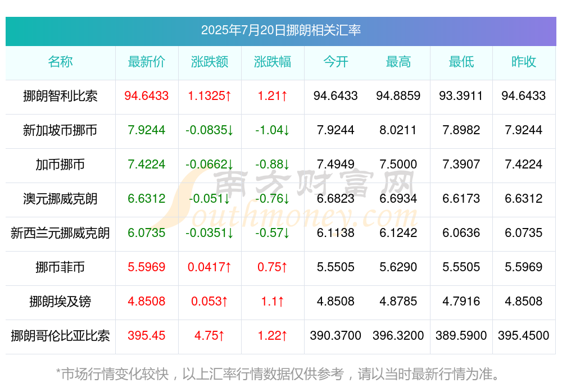Click the row name 加币挪币
This screenshot has width=562, height=392.
point(60,165)
